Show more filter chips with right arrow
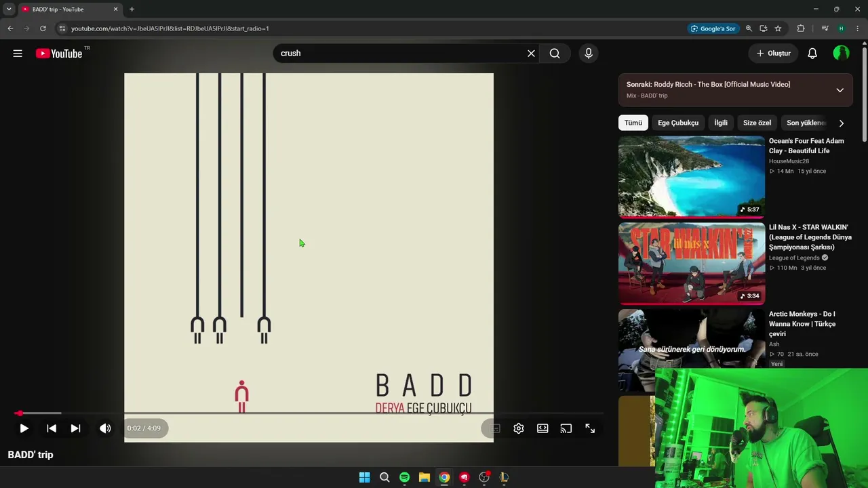 [x=842, y=123]
